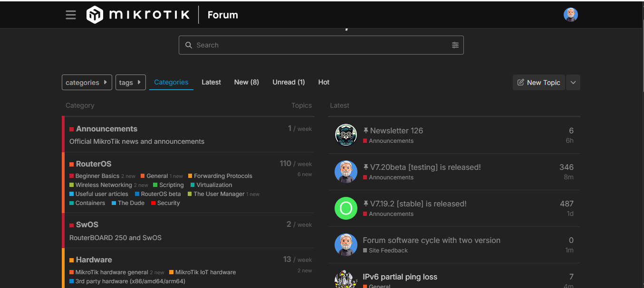The height and width of the screenshot is (288, 644).
Task: Open the Unread (1) tab
Action: click(x=288, y=82)
